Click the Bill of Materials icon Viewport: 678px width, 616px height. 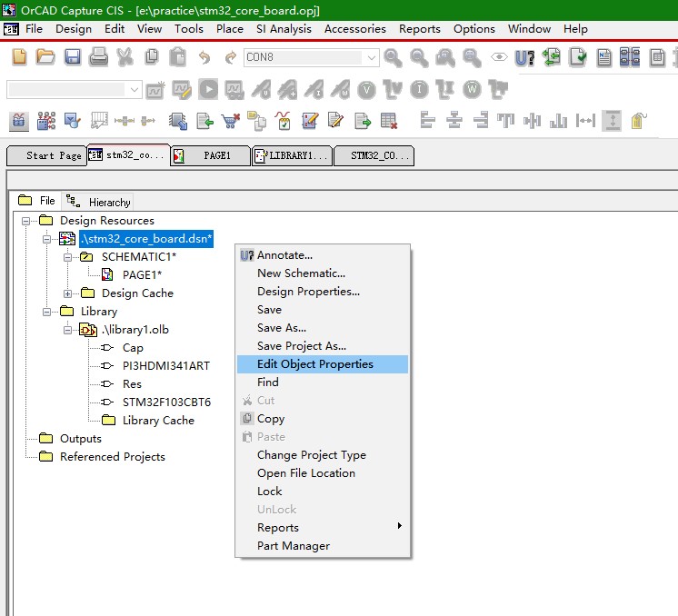pos(657,57)
